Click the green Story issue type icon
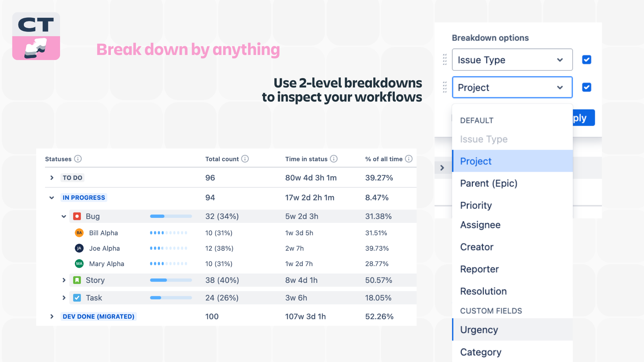This screenshot has height=362, width=644. pos(77,280)
